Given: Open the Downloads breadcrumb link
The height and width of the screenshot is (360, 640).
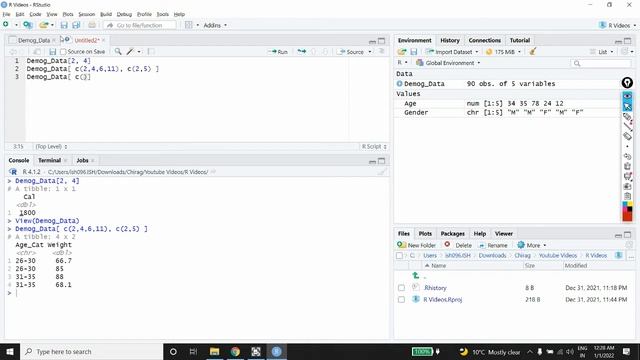Looking at the screenshot, I should [x=492, y=256].
